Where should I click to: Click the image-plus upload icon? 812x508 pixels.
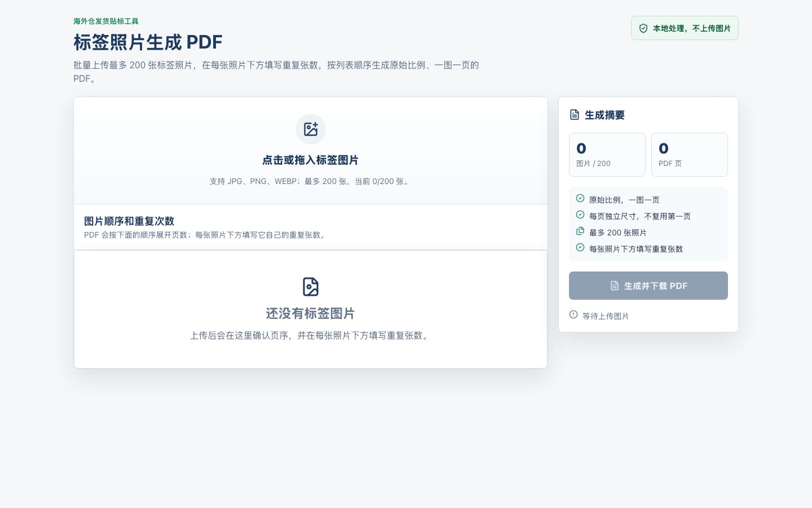311,129
